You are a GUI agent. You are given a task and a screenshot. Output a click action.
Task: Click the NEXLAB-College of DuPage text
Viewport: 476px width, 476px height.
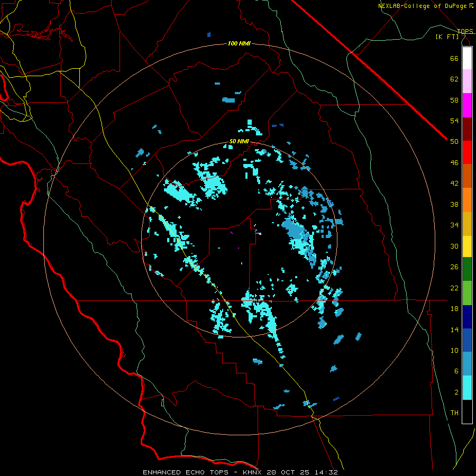coord(423,6)
